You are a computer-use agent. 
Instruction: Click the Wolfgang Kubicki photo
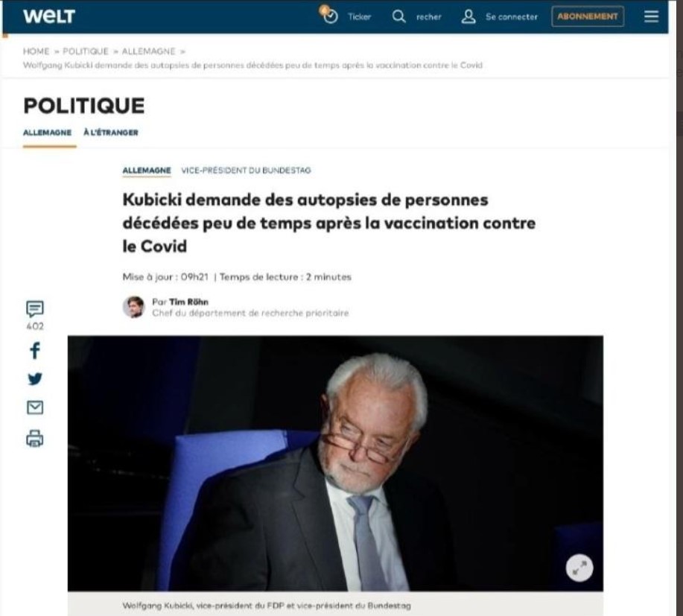(335, 463)
